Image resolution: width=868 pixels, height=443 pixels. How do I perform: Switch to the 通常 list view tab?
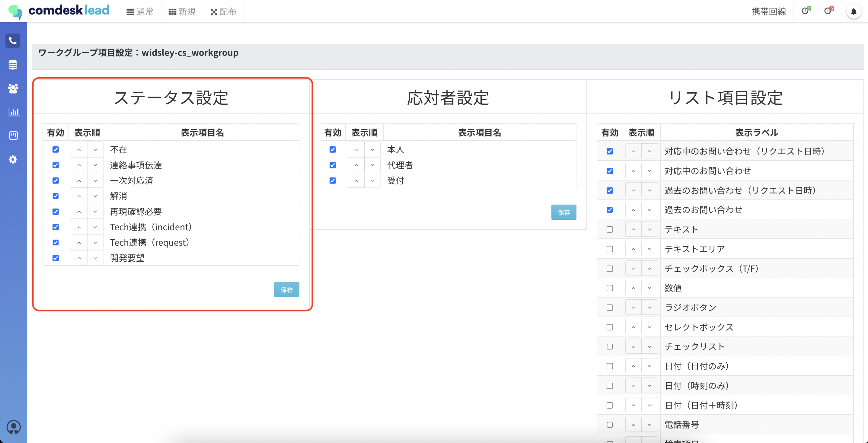(x=140, y=12)
